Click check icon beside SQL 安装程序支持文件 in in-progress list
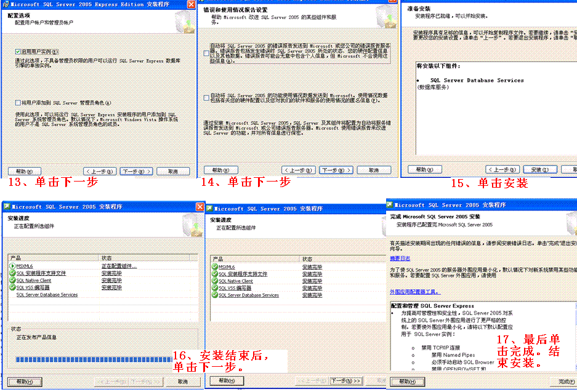This screenshot has height=392, width=577. (x=12, y=273)
